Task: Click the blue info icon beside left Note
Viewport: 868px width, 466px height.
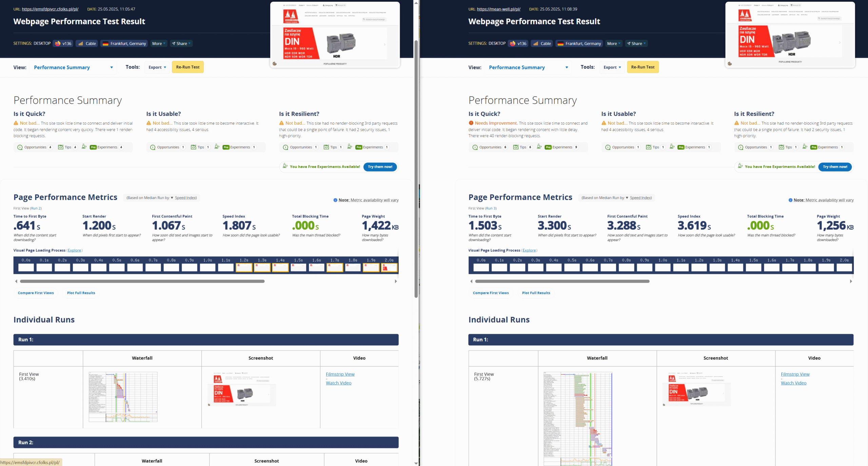Action: 335,200
